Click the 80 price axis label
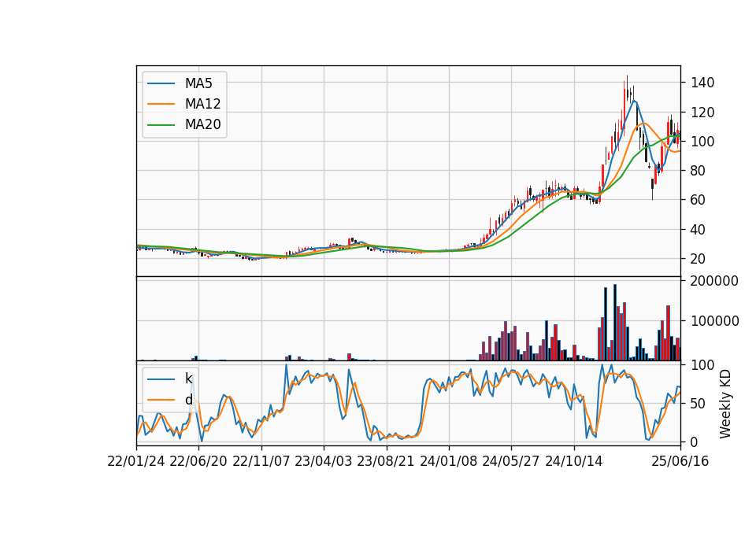Screen dimensions: 756x543 point(698,171)
